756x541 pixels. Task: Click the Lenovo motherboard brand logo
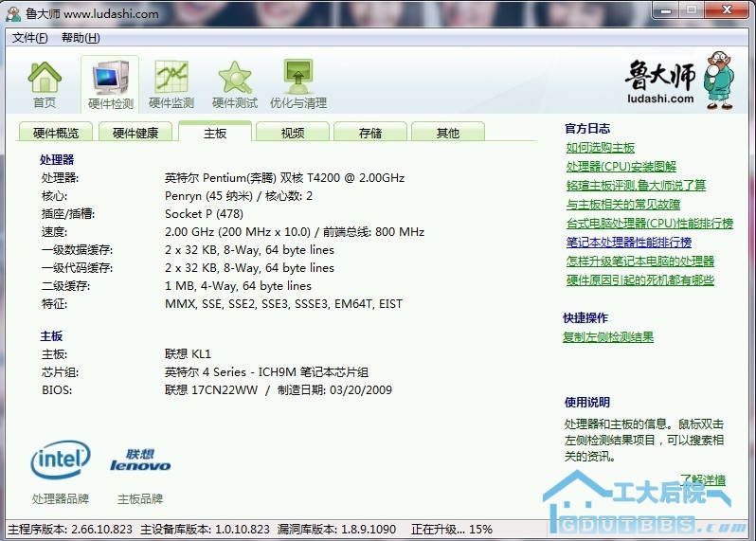coord(140,460)
